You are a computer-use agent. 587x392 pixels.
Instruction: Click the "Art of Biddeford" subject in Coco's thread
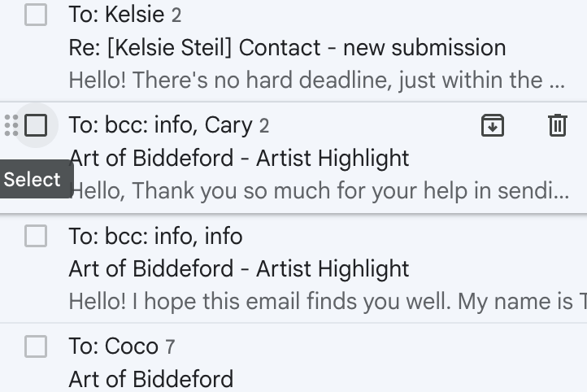(x=151, y=379)
